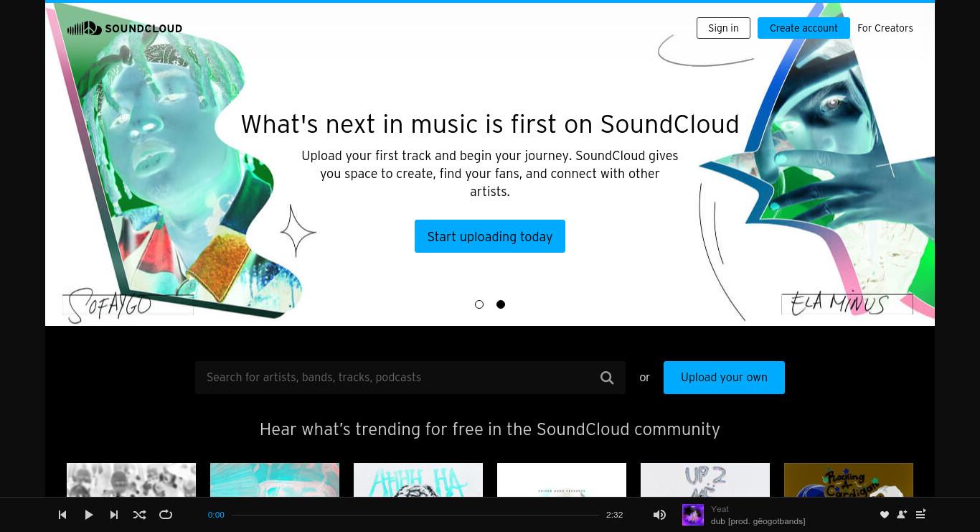Skip to previous track in player
The width and height of the screenshot is (980, 532).
pyautogui.click(x=62, y=514)
